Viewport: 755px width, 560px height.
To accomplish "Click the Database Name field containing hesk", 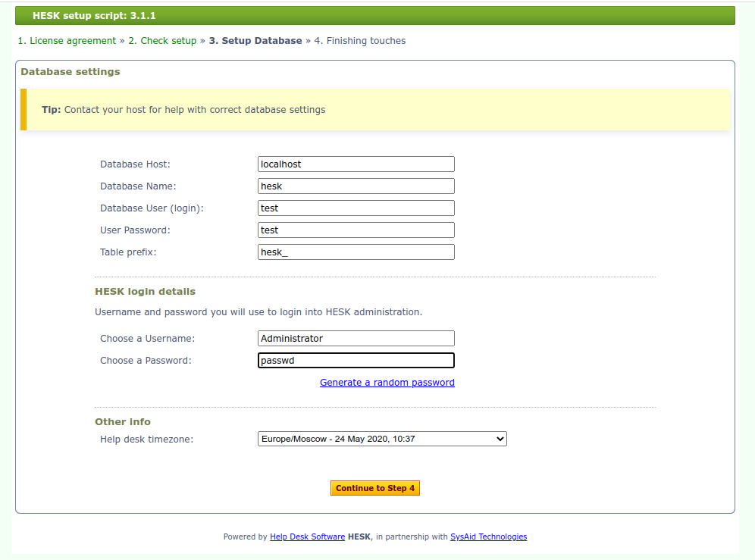I will [356, 186].
